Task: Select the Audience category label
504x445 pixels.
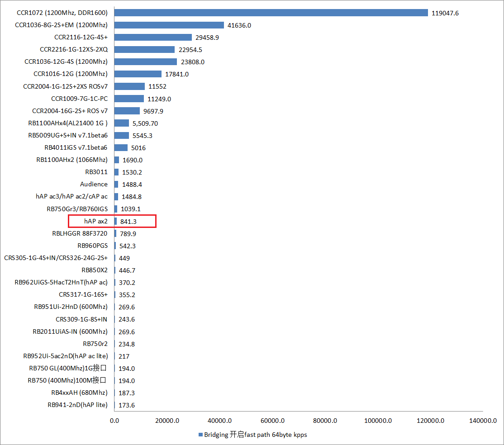Action: tap(94, 184)
